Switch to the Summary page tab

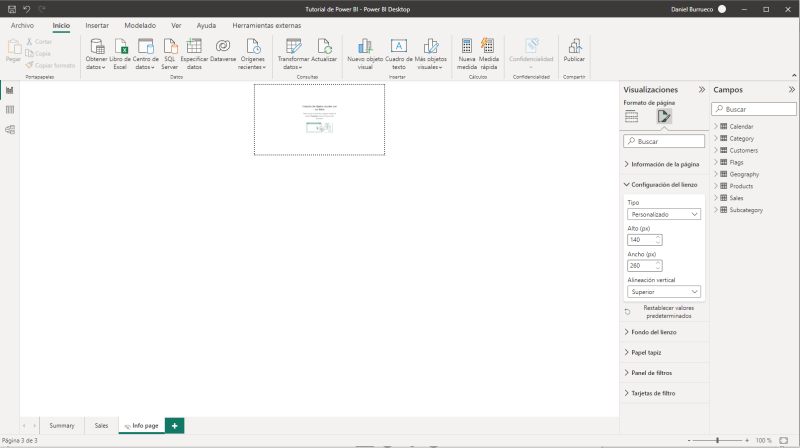point(62,426)
